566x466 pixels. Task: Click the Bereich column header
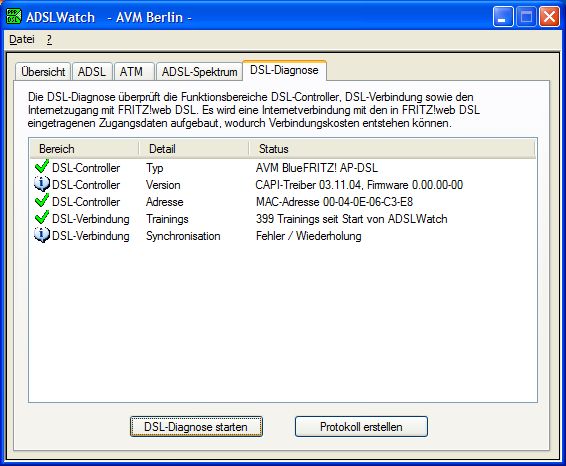[84, 149]
